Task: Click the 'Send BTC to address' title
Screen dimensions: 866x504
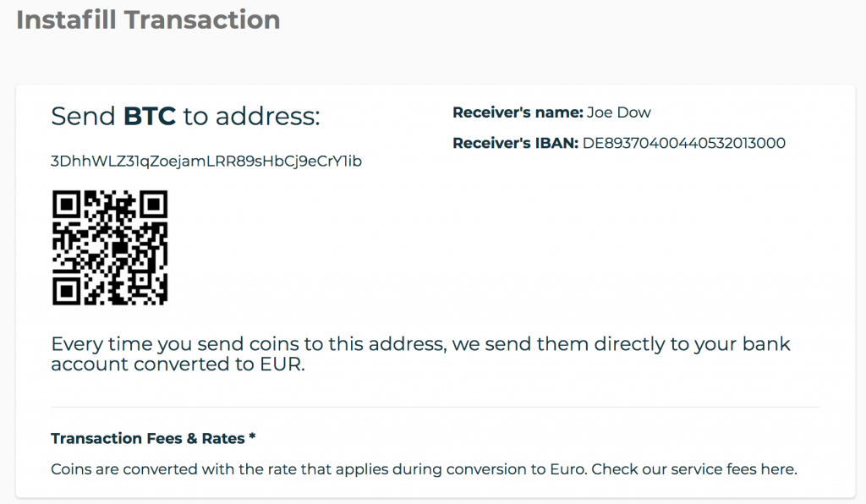Action: coord(185,117)
